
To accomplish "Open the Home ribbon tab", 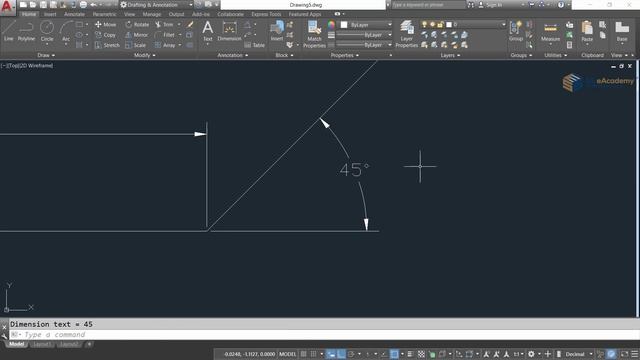I will coord(29,14).
